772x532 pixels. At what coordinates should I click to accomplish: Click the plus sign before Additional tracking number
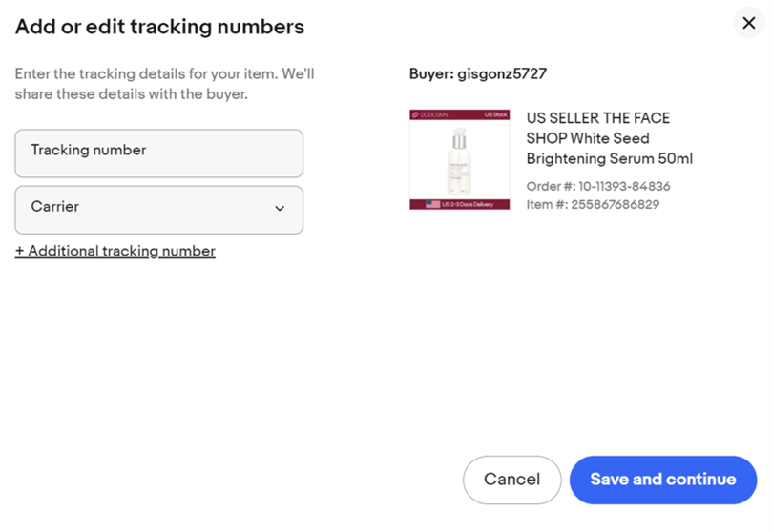coord(20,251)
